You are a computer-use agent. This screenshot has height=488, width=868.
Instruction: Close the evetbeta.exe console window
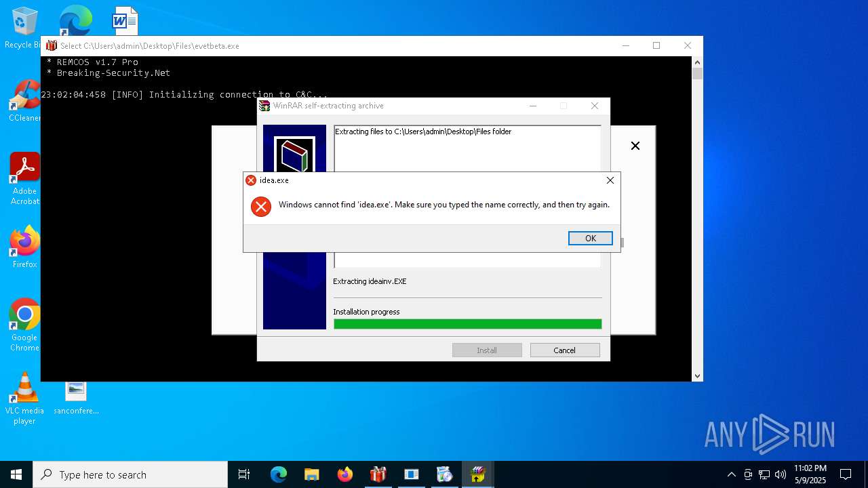point(688,45)
